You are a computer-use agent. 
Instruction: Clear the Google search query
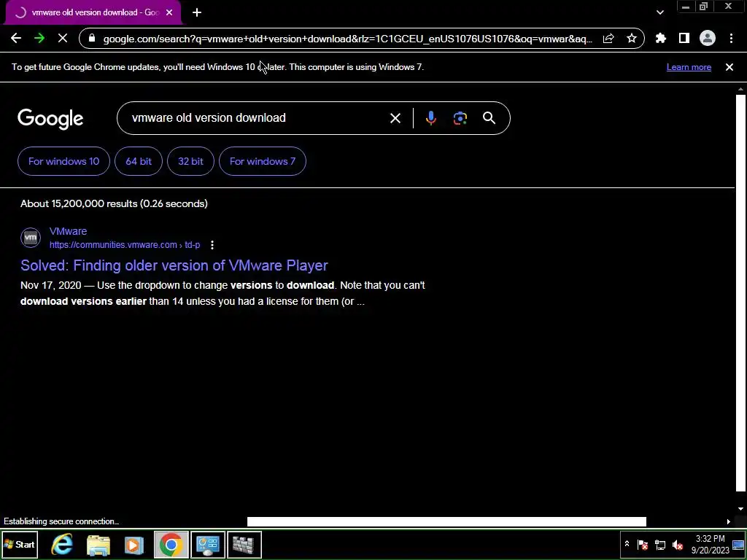[x=395, y=118]
